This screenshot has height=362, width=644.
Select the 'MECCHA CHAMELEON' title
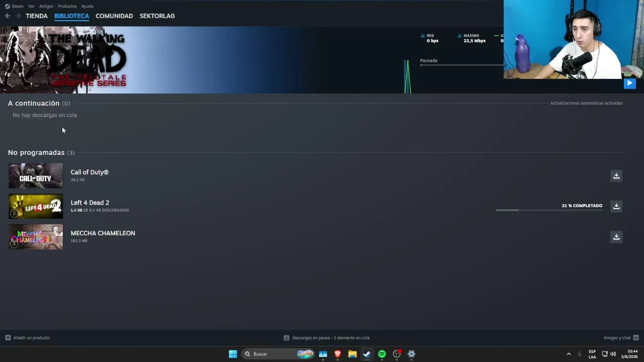point(103,233)
